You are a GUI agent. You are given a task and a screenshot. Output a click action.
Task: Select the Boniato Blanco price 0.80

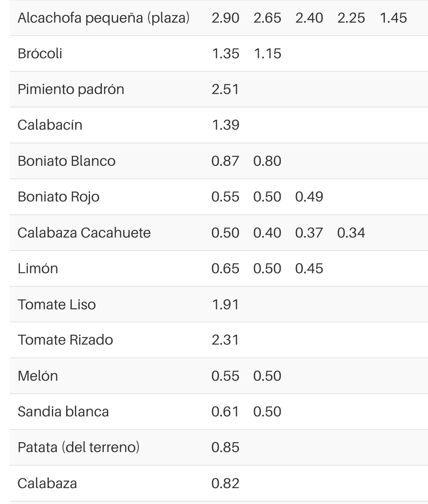click(x=267, y=161)
